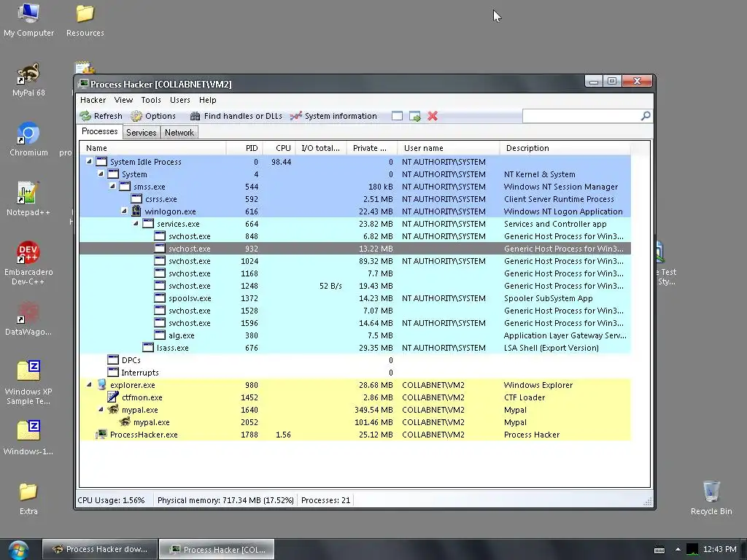
Task: Sort by the Description column header
Action: [x=565, y=148]
